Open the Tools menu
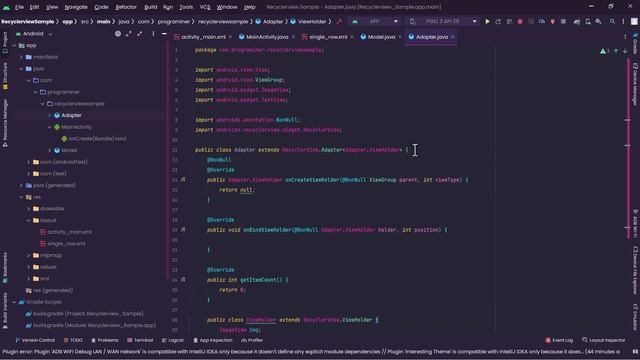640x360 pixels. coord(186,7)
